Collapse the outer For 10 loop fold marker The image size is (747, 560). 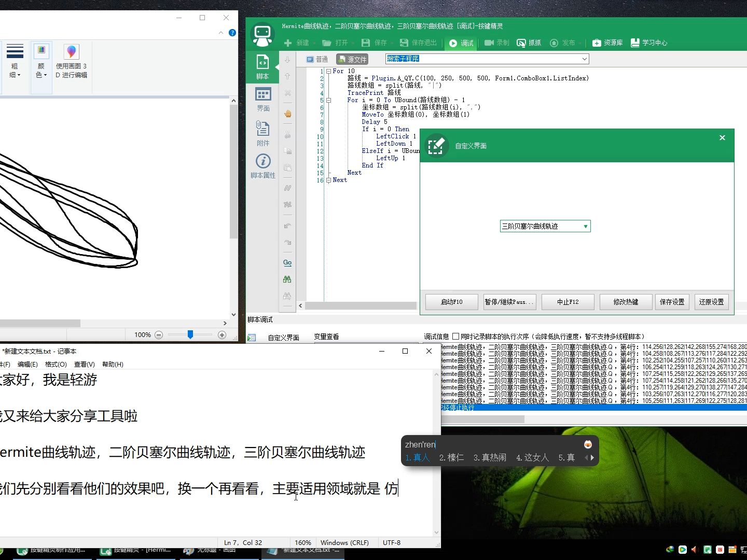[x=328, y=71]
